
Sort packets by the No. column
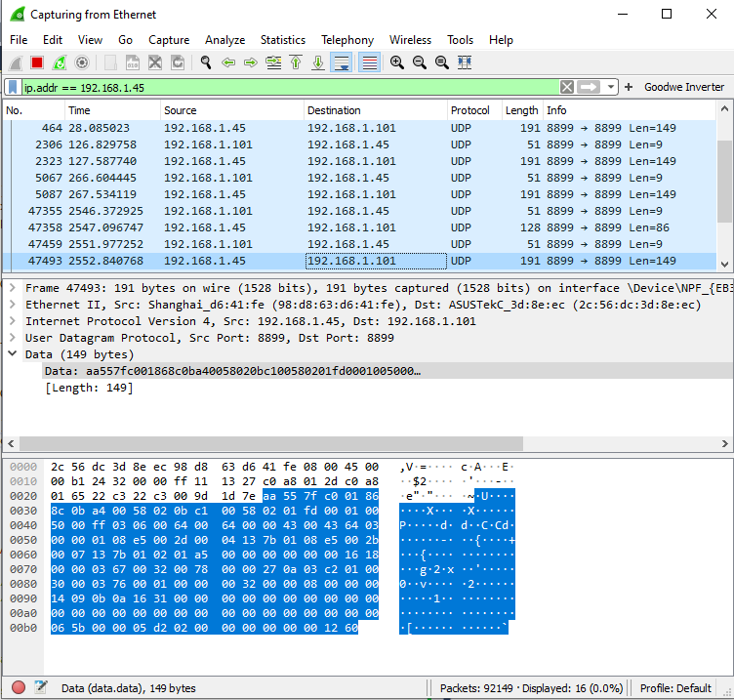34,110
